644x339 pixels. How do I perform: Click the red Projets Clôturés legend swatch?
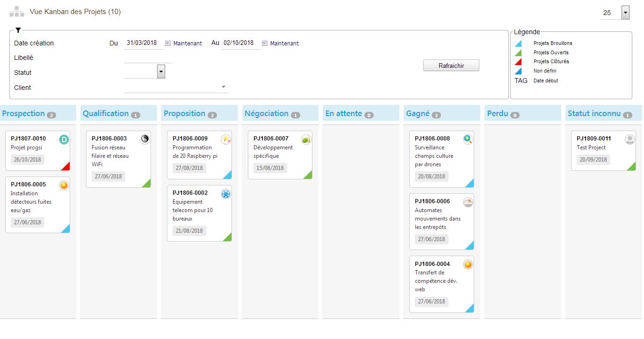(x=518, y=62)
